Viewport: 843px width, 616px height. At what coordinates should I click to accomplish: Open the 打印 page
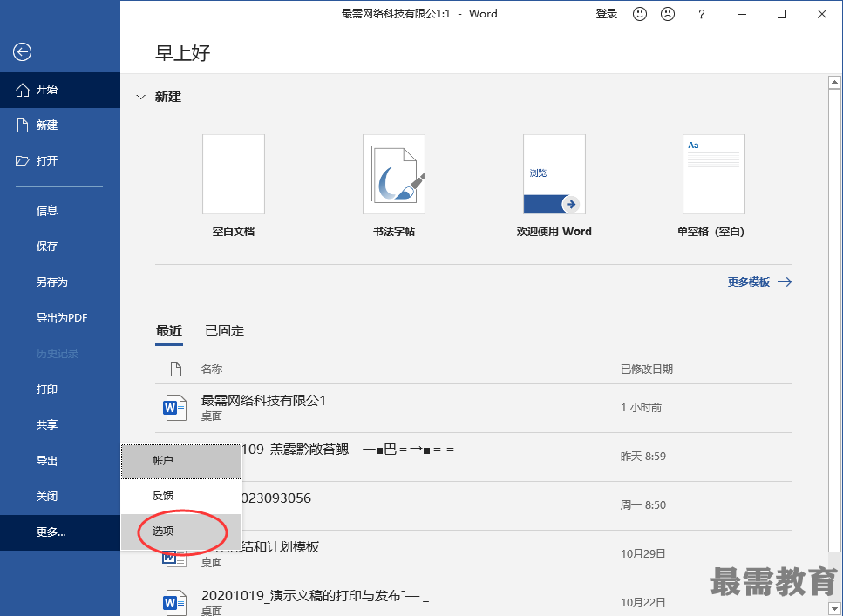(x=60, y=389)
